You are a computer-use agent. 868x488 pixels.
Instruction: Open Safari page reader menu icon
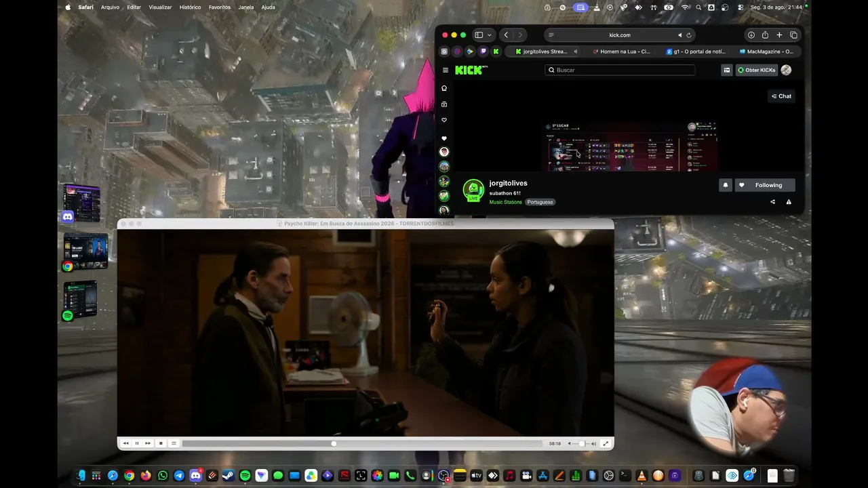[551, 35]
